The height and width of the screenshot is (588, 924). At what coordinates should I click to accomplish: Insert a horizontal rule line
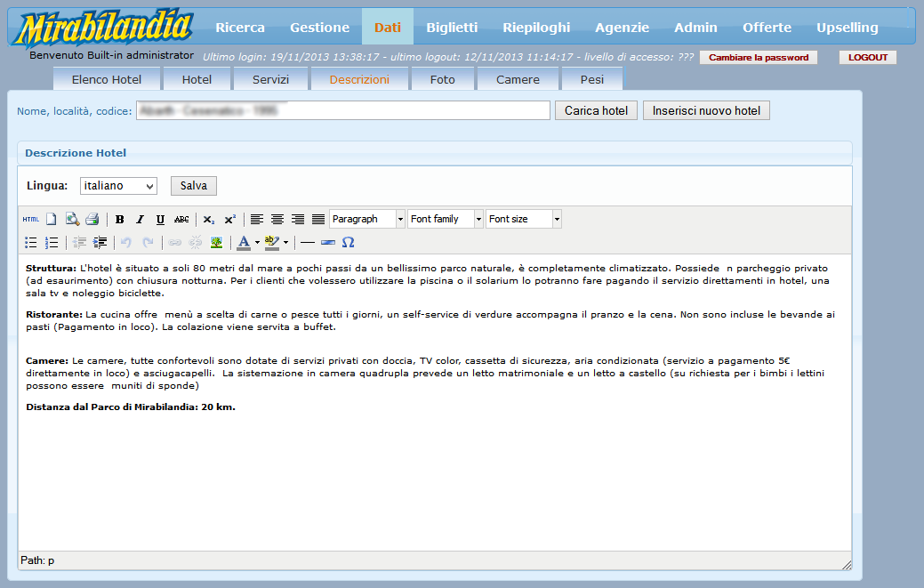coord(308,242)
